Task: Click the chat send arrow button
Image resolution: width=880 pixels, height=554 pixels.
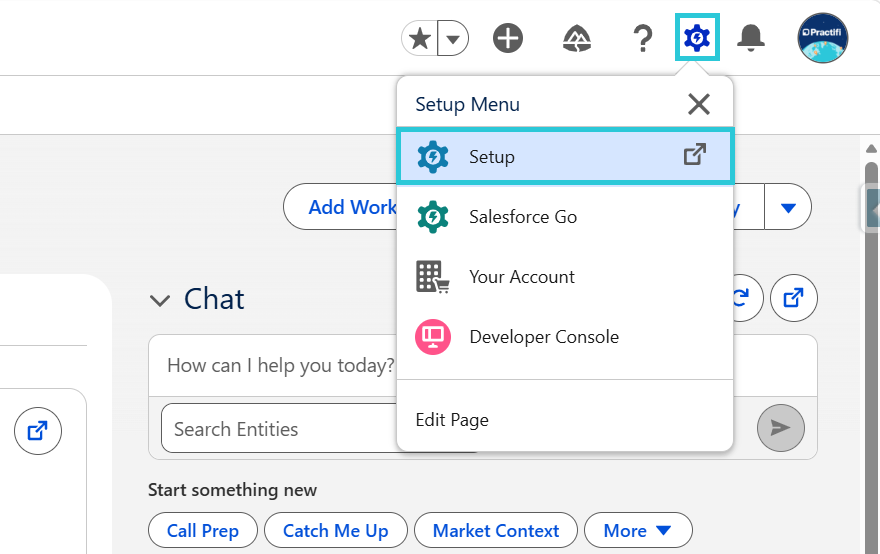Action: pos(781,428)
